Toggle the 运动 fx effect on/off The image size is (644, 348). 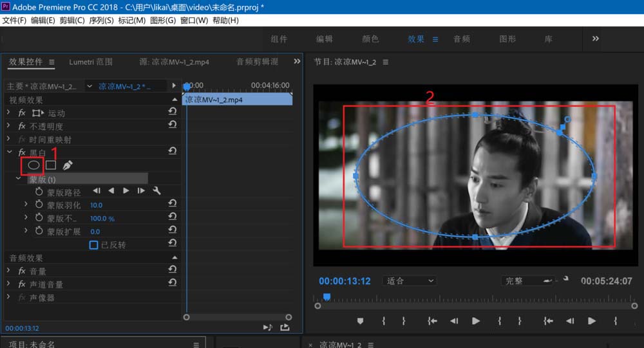[x=22, y=113]
